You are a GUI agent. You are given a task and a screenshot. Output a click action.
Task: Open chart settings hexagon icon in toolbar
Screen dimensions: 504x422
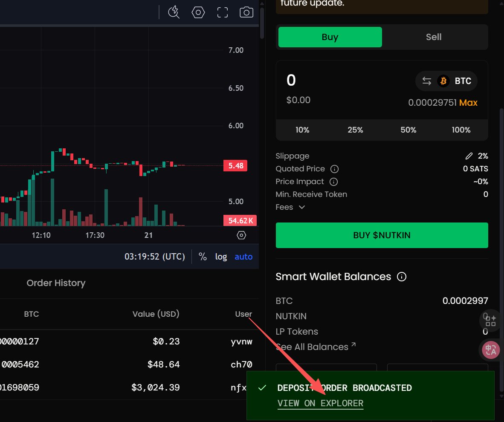[198, 12]
